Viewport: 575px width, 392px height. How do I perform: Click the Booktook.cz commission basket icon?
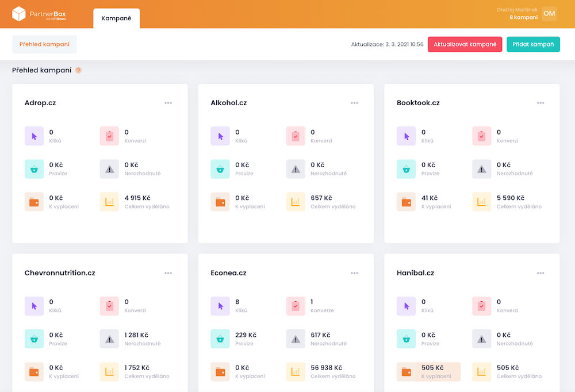tap(406, 169)
